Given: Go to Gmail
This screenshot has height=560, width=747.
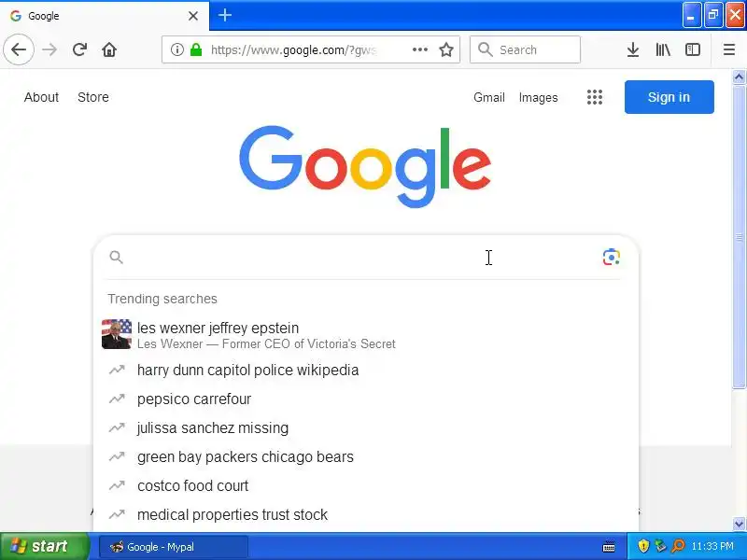Looking at the screenshot, I should coord(488,97).
